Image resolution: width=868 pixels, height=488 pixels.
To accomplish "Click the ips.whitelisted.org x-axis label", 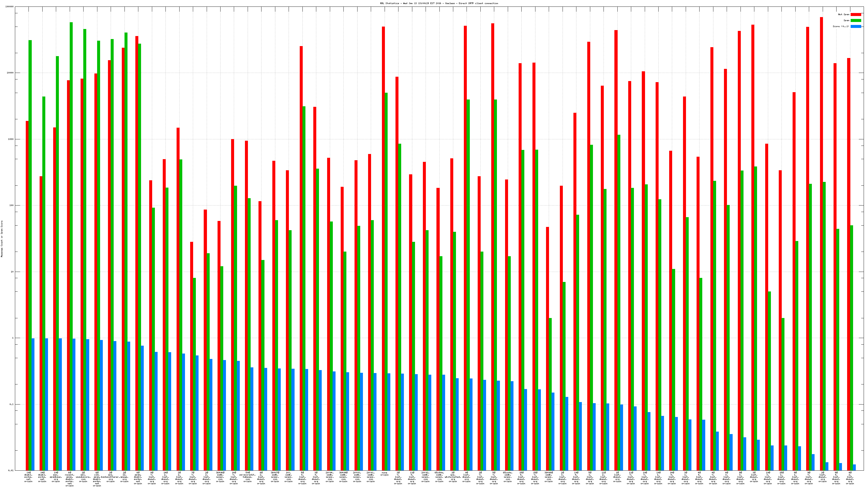I will (x=453, y=477).
